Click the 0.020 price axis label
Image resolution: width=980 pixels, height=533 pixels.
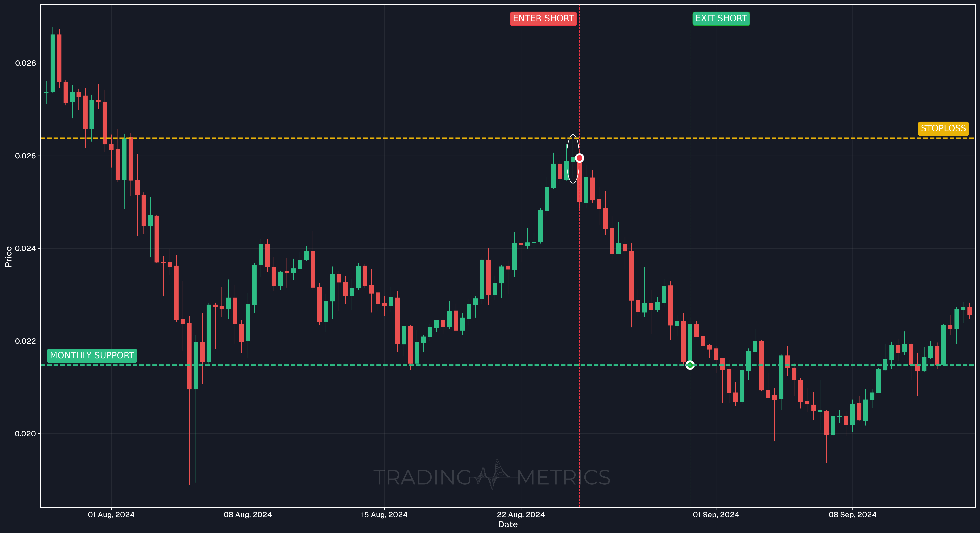26,434
